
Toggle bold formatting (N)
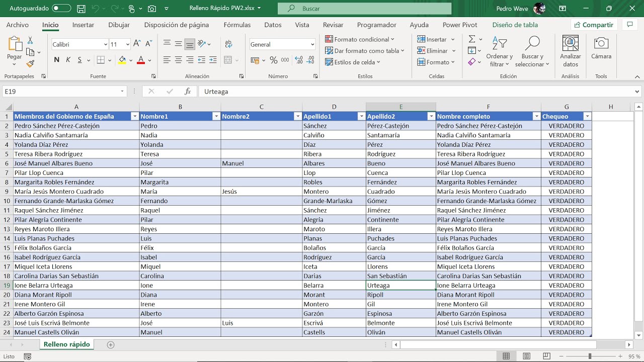[x=56, y=60]
